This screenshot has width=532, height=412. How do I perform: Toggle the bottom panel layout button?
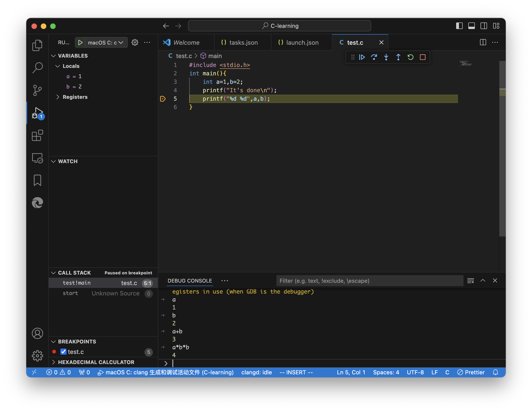pyautogui.click(x=471, y=26)
